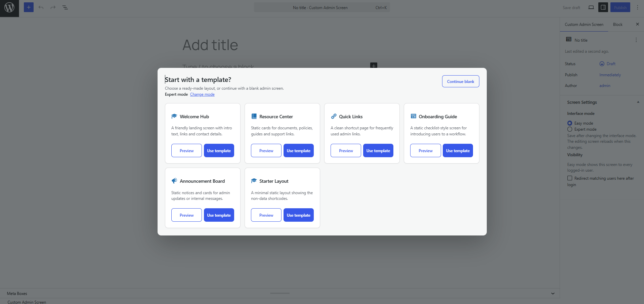Switch to the Block tab
This screenshot has width=644, height=304.
coord(617,25)
